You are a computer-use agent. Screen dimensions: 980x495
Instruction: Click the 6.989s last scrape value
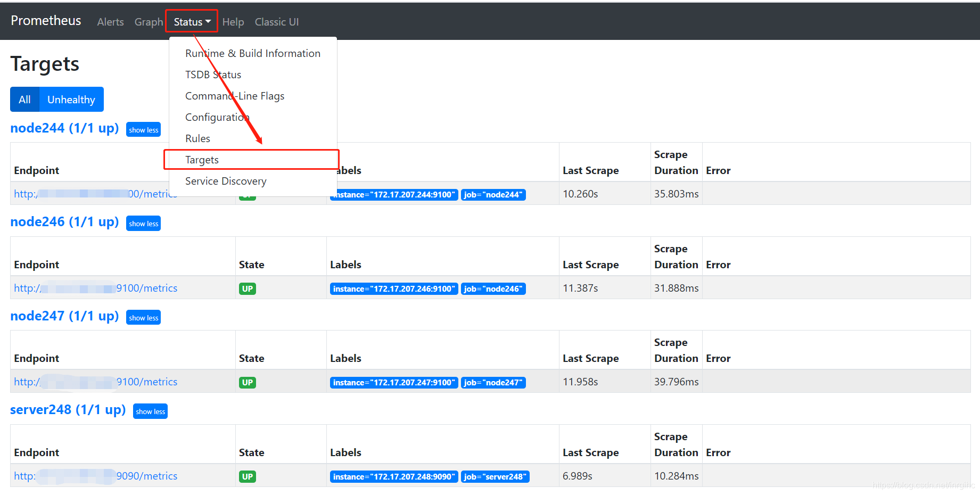point(578,476)
